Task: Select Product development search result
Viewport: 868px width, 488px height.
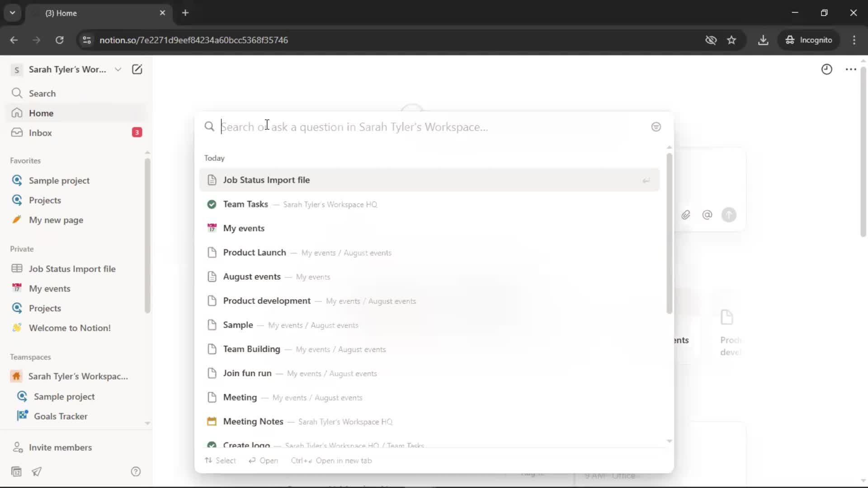Action: pyautogui.click(x=429, y=301)
